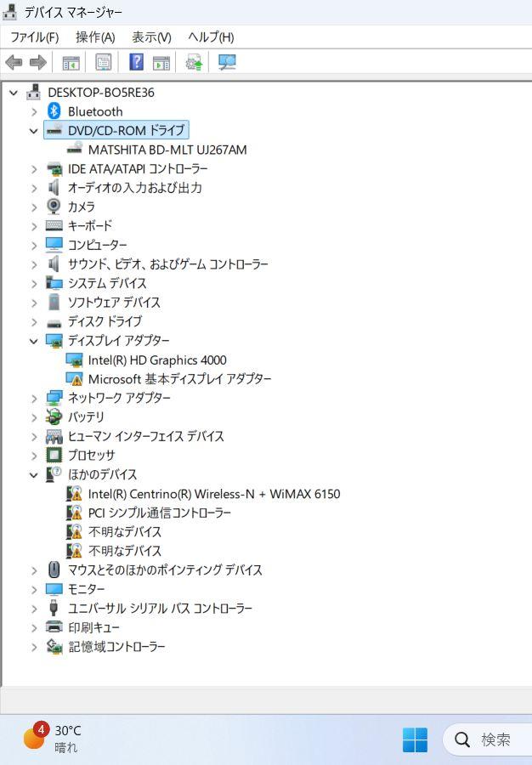Select システム デバイス category
The height and width of the screenshot is (765, 532).
107,283
